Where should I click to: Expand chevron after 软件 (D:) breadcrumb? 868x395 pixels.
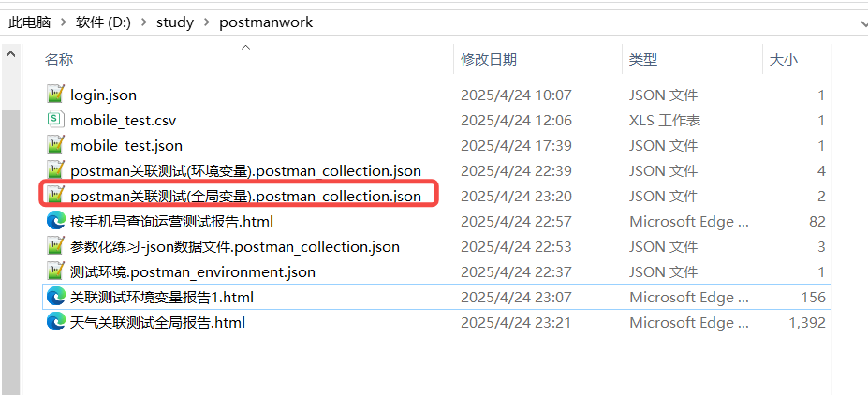point(144,22)
